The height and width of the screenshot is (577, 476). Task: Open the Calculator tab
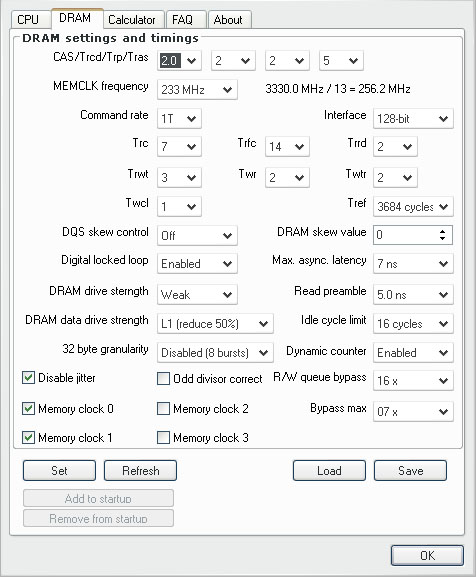click(132, 20)
